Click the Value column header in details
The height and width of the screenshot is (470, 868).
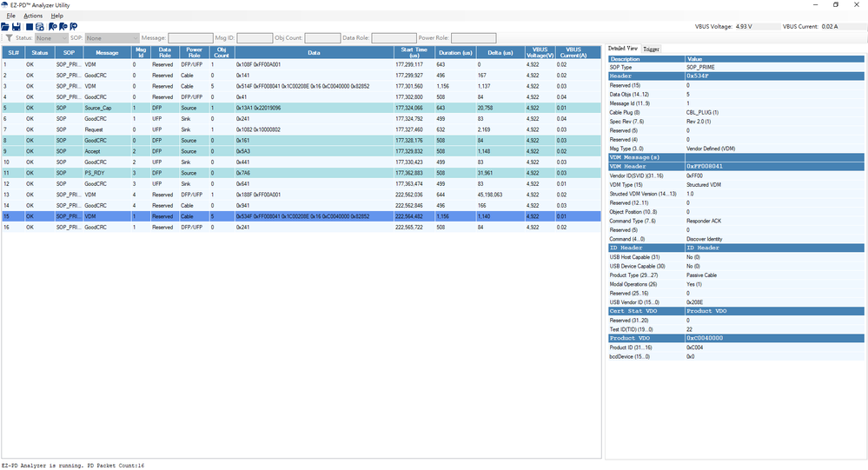[x=774, y=59]
